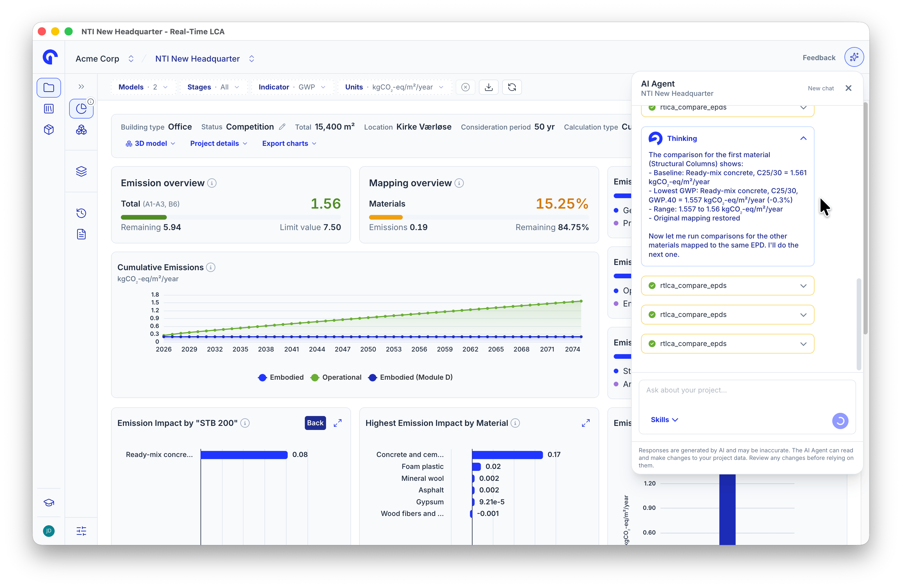Open the Units kgCO2-eq/m²/year dropdown

point(395,87)
